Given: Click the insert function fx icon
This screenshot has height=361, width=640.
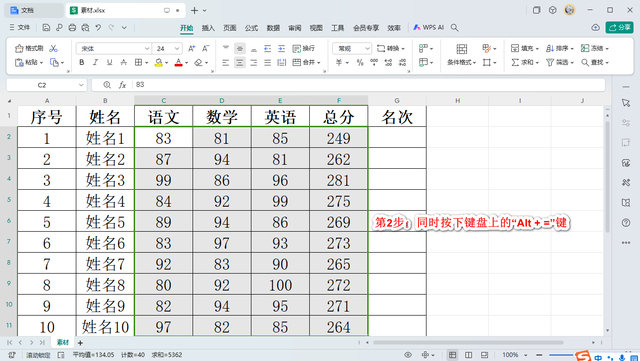Looking at the screenshot, I should tap(122, 85).
